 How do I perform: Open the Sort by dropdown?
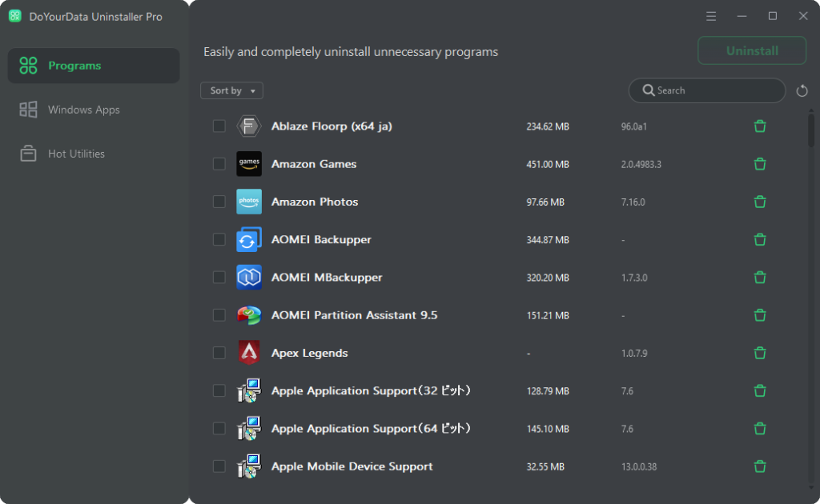point(231,90)
